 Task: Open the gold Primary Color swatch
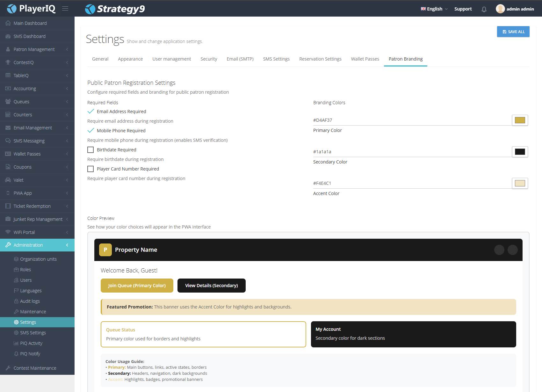(520, 120)
